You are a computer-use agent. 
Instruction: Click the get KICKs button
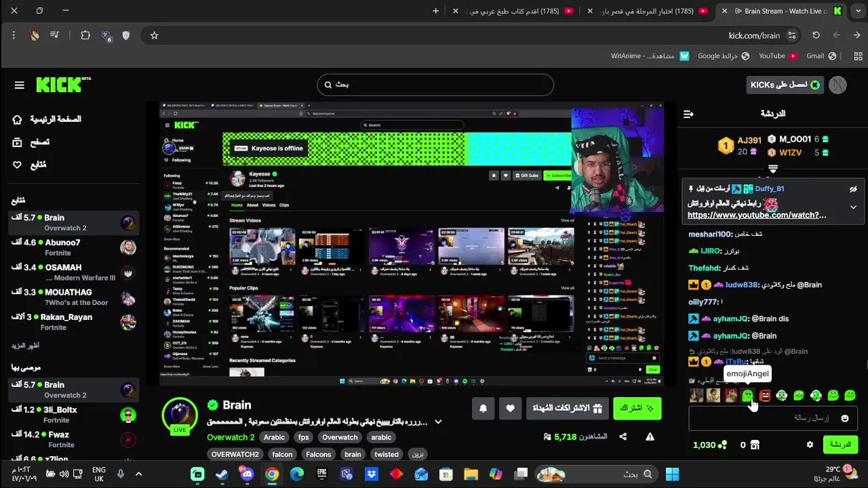coord(785,85)
